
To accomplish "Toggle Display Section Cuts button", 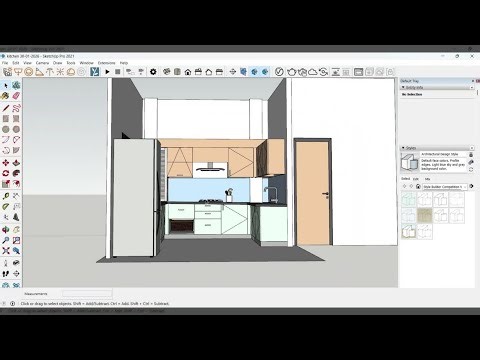I will click(x=254, y=72).
